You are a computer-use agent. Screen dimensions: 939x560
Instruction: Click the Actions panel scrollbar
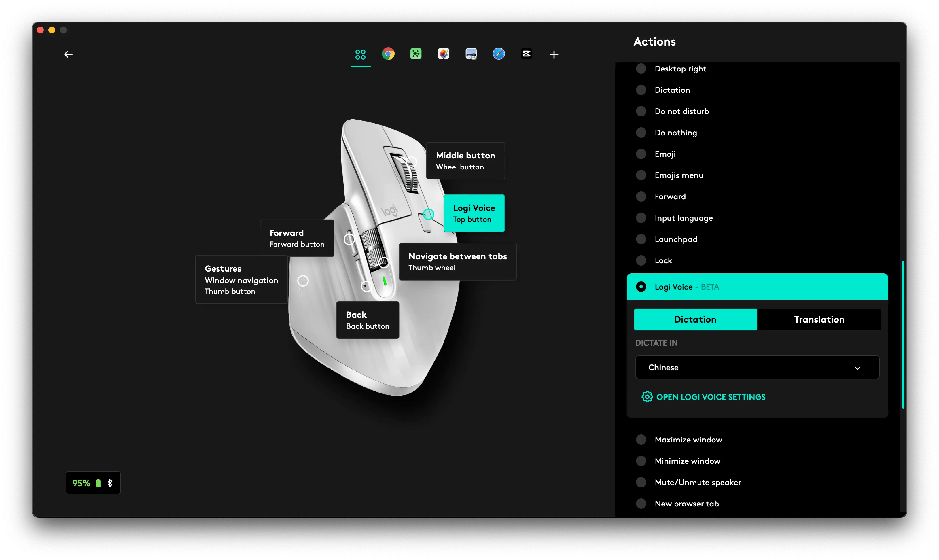click(x=903, y=334)
